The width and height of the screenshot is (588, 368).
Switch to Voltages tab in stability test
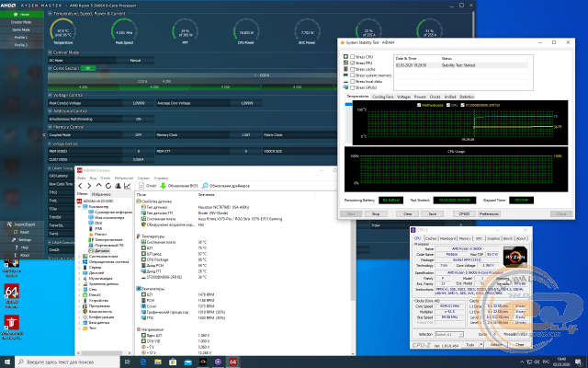403,97
